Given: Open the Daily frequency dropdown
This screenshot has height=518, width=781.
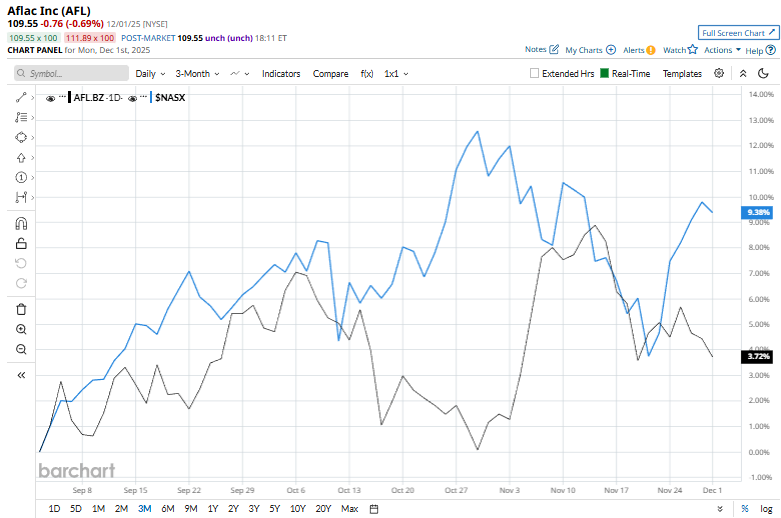Looking at the screenshot, I should coord(150,74).
